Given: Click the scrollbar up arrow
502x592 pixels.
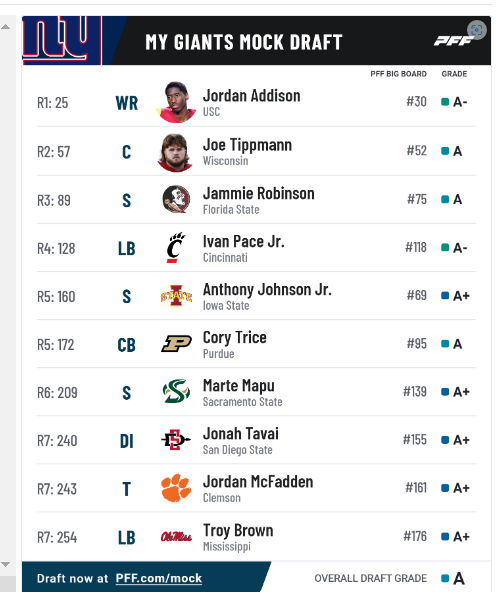Looking at the screenshot, I should (6, 27).
